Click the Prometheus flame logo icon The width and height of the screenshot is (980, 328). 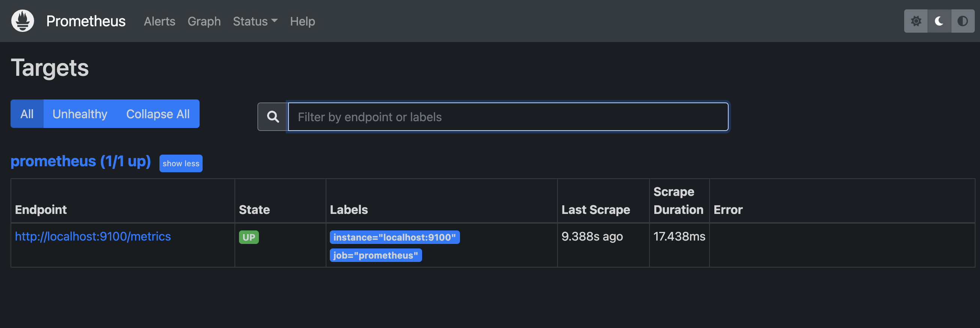[23, 21]
